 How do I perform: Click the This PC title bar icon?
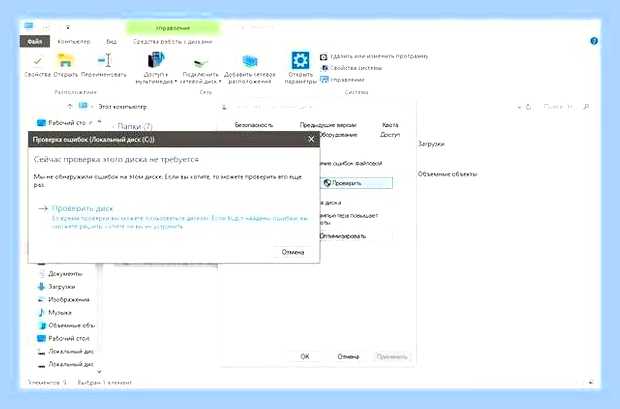pos(28,26)
